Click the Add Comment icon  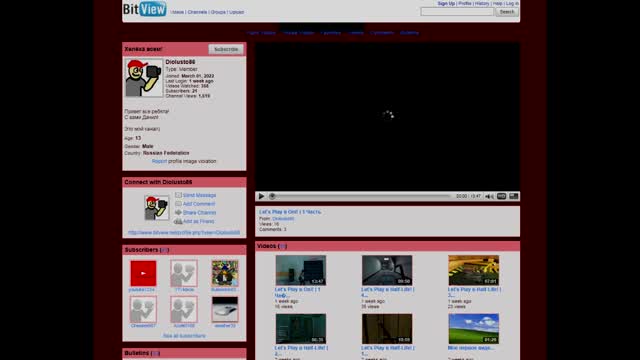click(x=178, y=204)
